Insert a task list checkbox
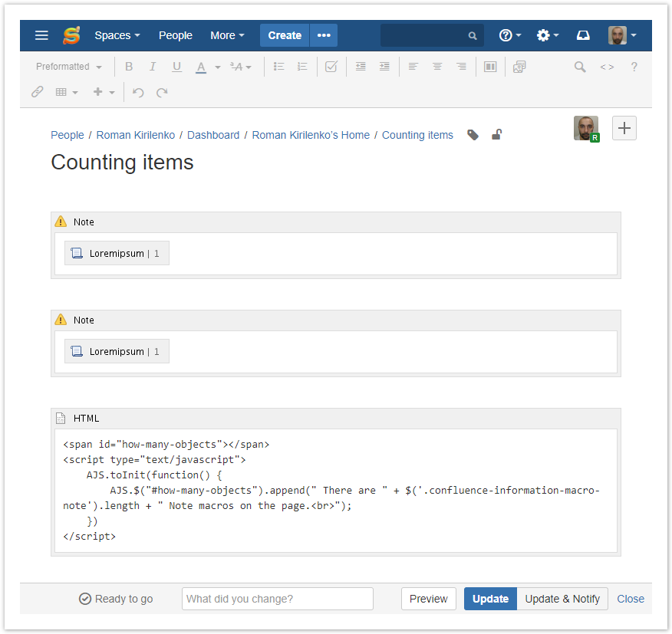 coord(331,67)
